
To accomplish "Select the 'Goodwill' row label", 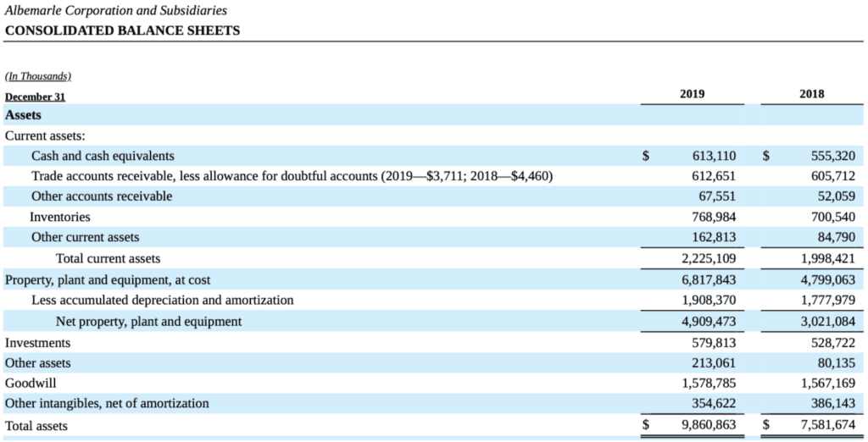I will [x=31, y=383].
